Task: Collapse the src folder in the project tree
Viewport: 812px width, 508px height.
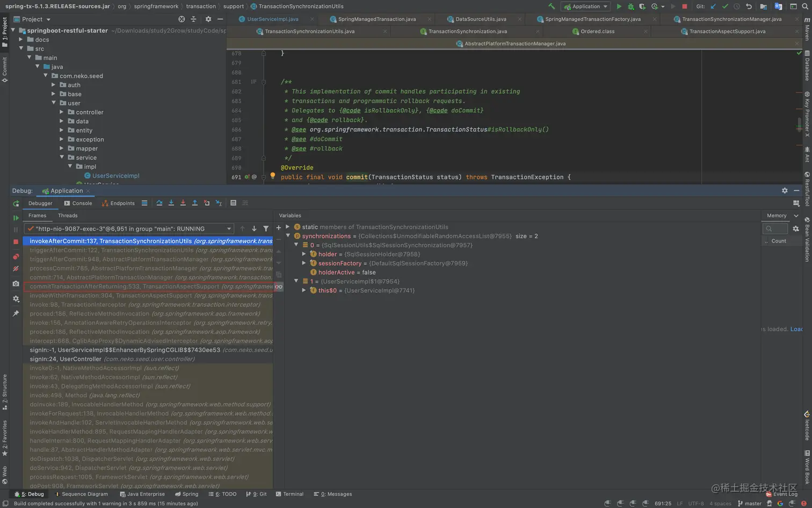Action: click(x=21, y=48)
